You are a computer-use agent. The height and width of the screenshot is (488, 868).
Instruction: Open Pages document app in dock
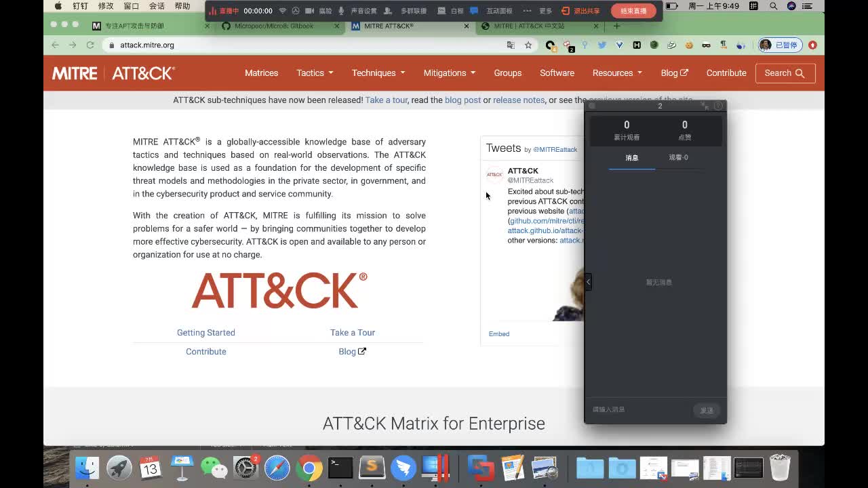click(513, 468)
